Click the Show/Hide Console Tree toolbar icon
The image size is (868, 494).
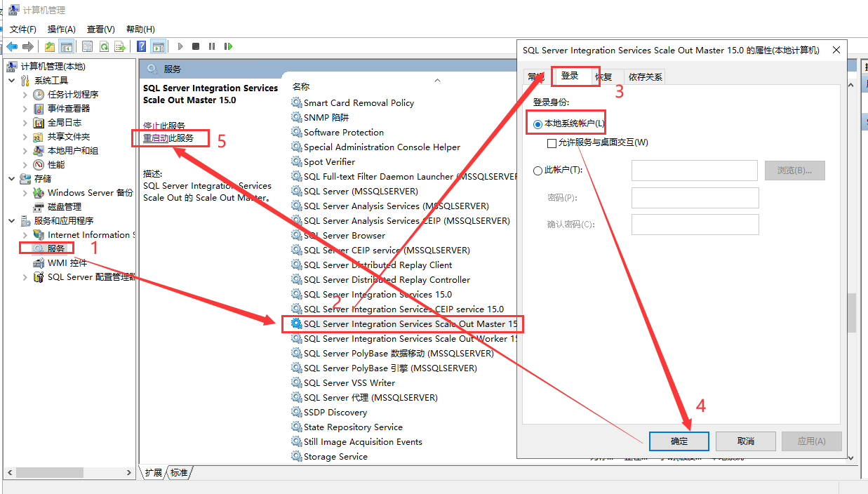tap(65, 46)
